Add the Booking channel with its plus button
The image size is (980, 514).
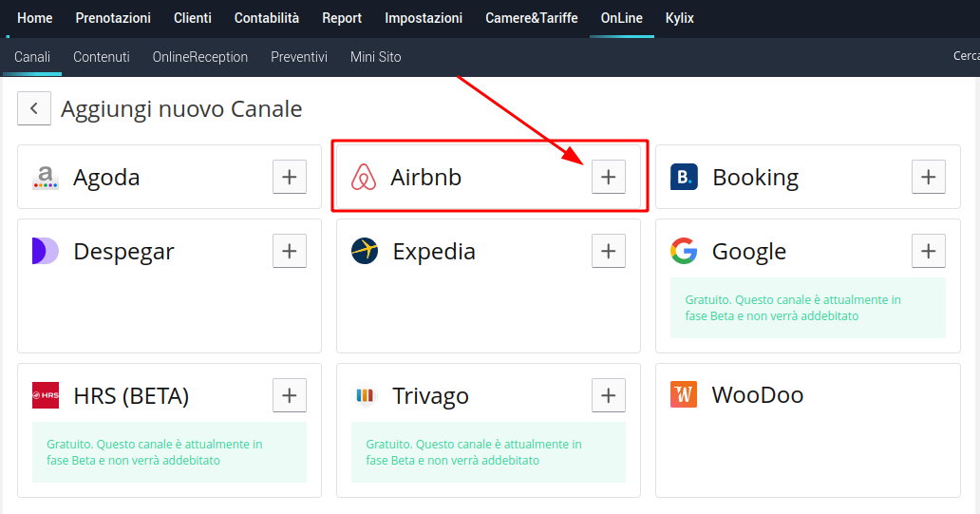(x=928, y=177)
